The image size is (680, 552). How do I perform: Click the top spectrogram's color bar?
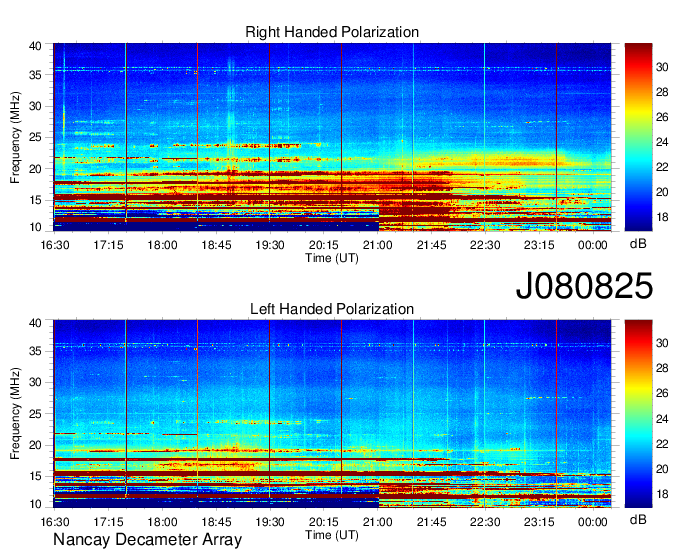[x=638, y=137]
